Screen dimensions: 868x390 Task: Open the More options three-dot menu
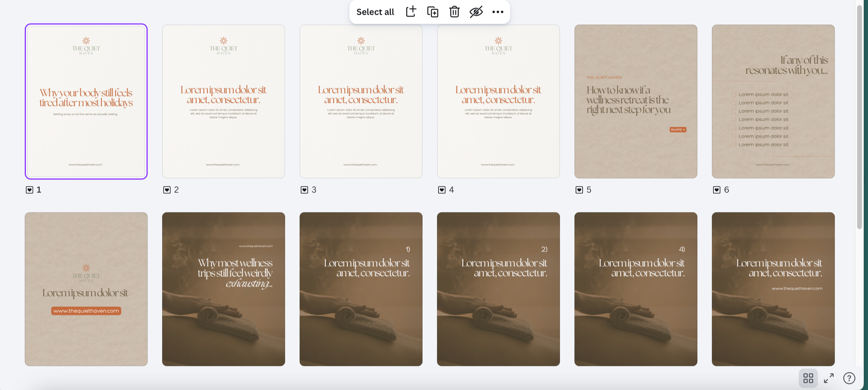(498, 12)
